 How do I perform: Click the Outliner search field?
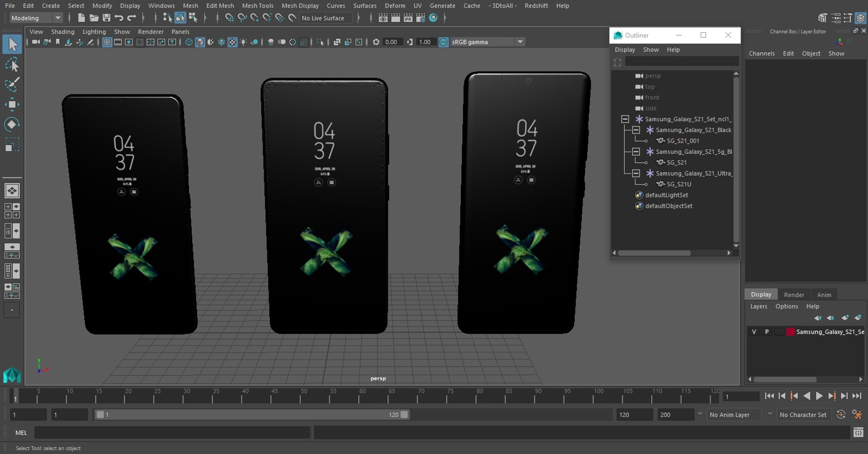coord(682,62)
